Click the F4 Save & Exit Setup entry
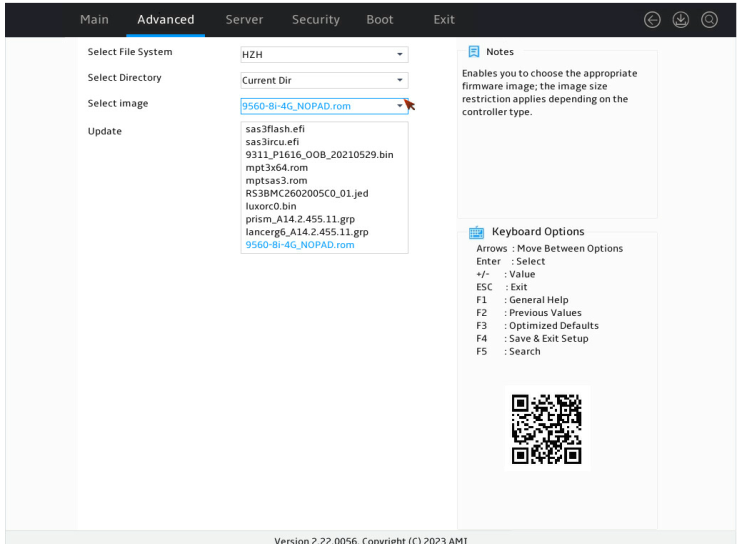Screen dimensions: 737x544 click(x=532, y=339)
